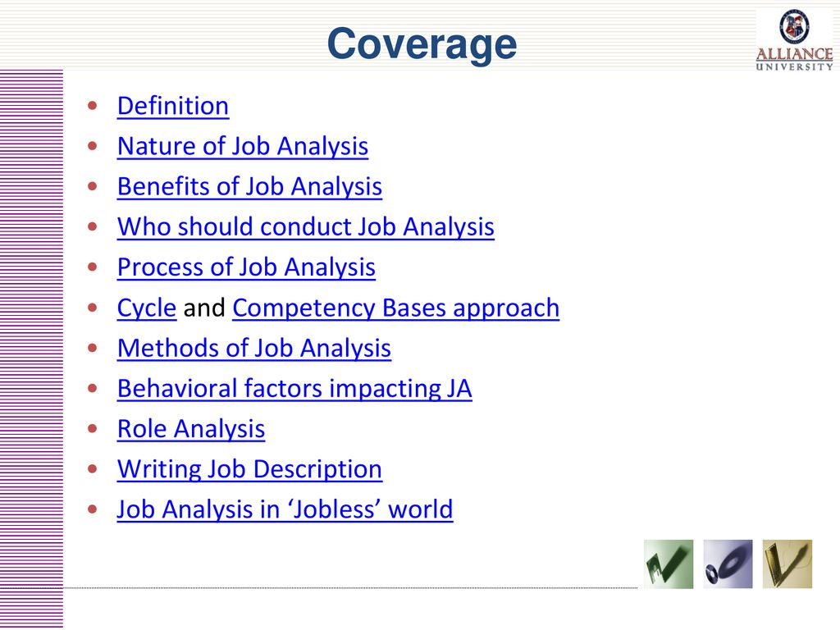
Task: Follow Who should conduct Job Analysis link
Action: click(x=306, y=227)
